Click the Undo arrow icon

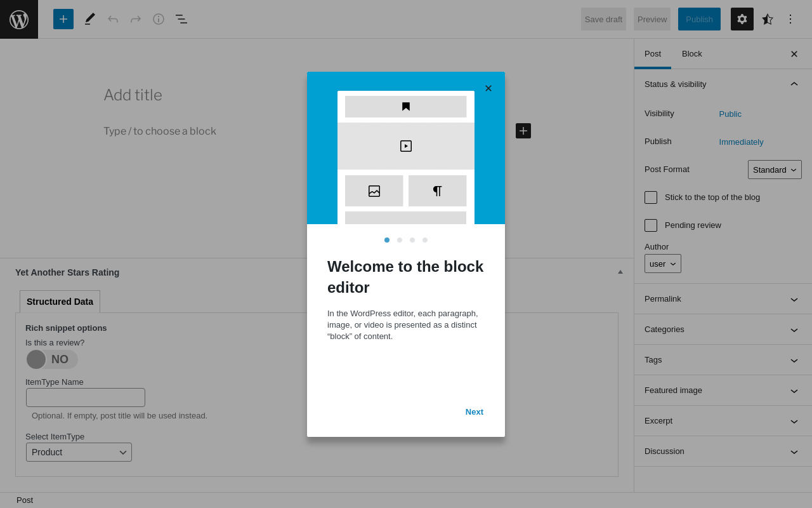(x=113, y=19)
